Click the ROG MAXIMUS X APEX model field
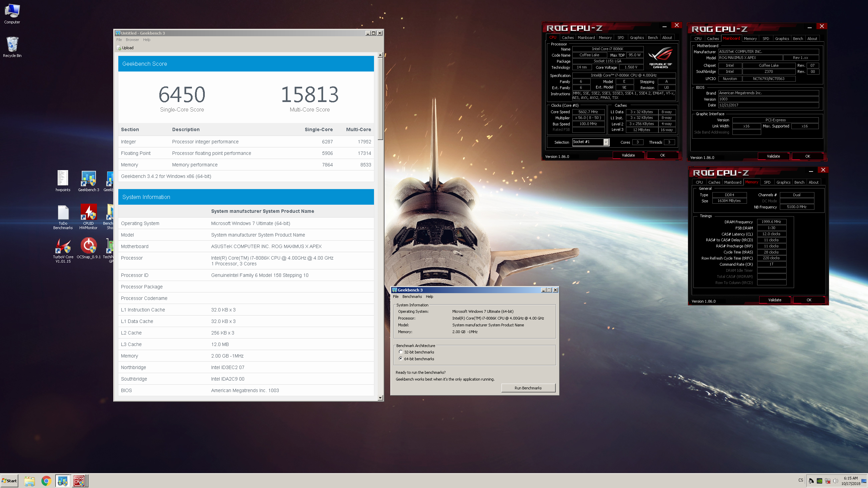The width and height of the screenshot is (868, 488). tap(750, 58)
